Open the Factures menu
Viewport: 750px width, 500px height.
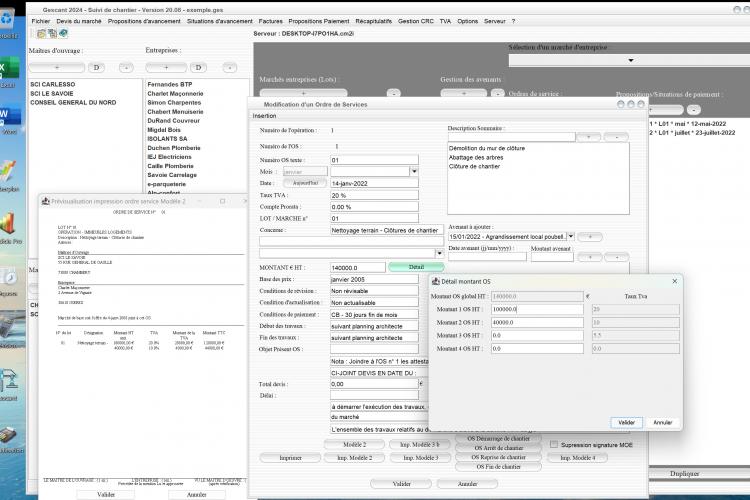point(270,21)
